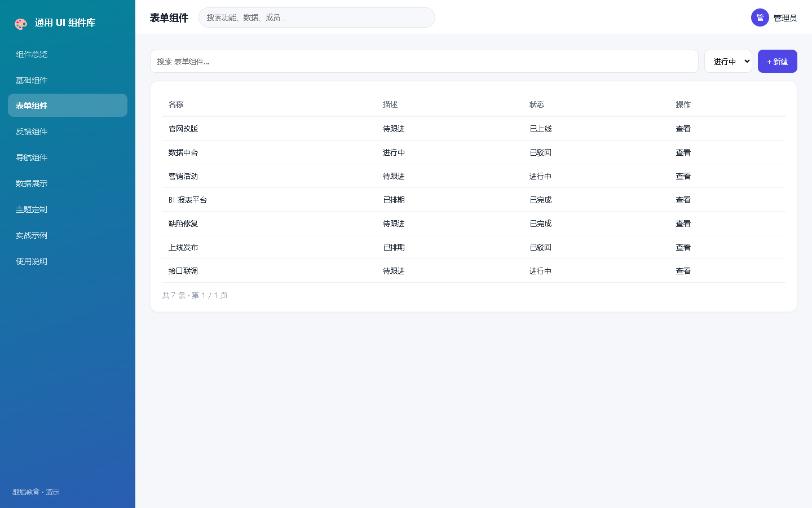Click the + 新建 button
Image resolution: width=812 pixels, height=508 pixels.
(x=778, y=62)
